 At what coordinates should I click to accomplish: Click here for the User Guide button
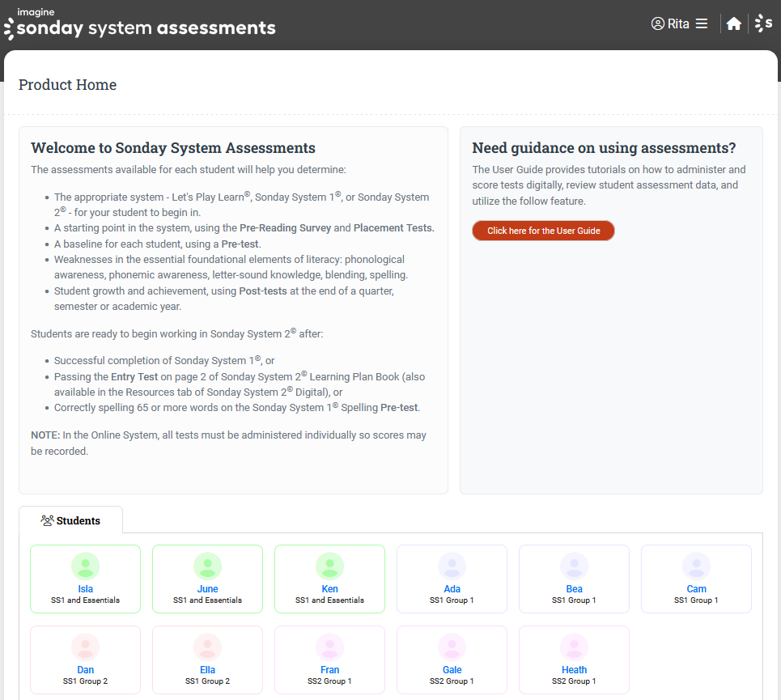543,231
